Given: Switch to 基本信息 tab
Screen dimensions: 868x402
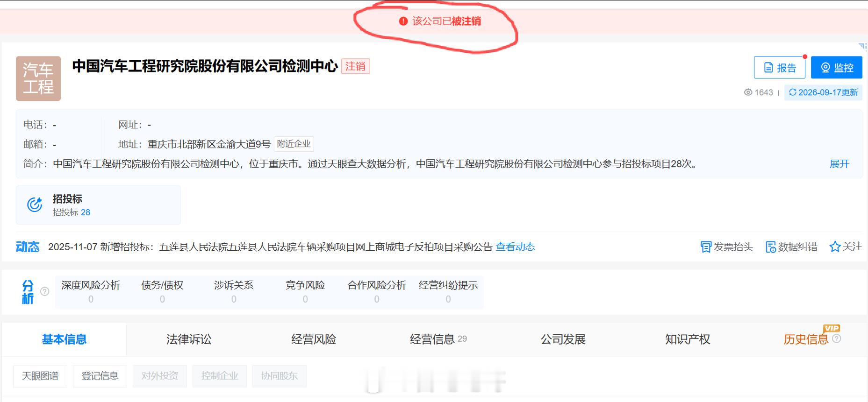Looking at the screenshot, I should (x=64, y=339).
